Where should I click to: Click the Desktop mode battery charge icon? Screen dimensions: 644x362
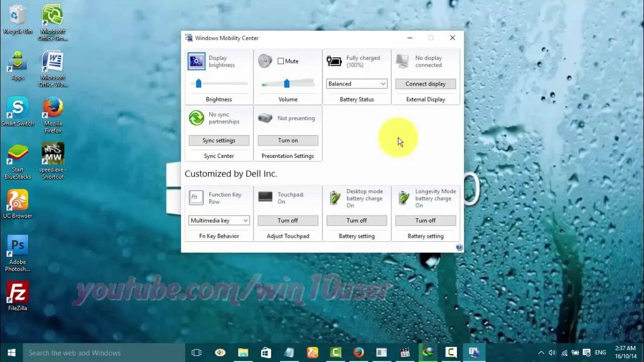click(335, 198)
